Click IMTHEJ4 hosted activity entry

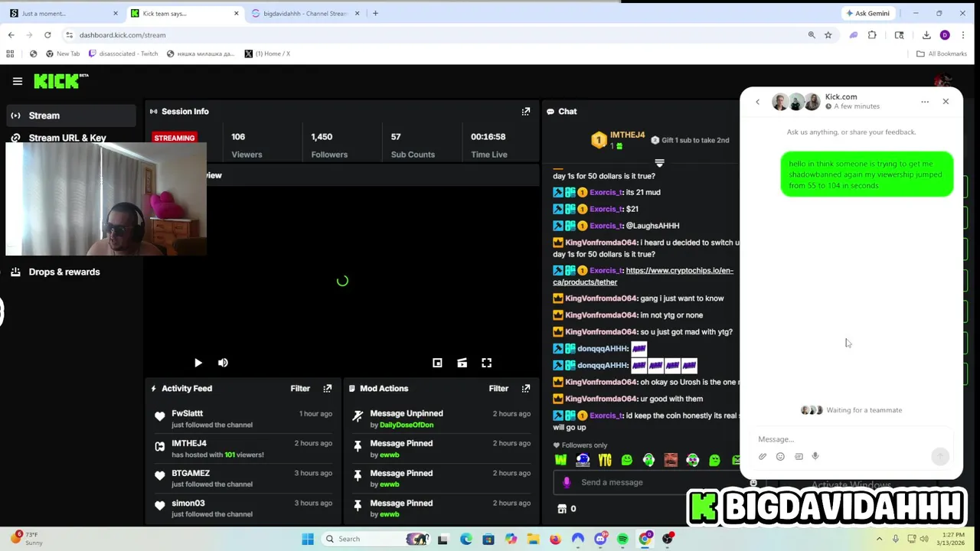[245, 448]
